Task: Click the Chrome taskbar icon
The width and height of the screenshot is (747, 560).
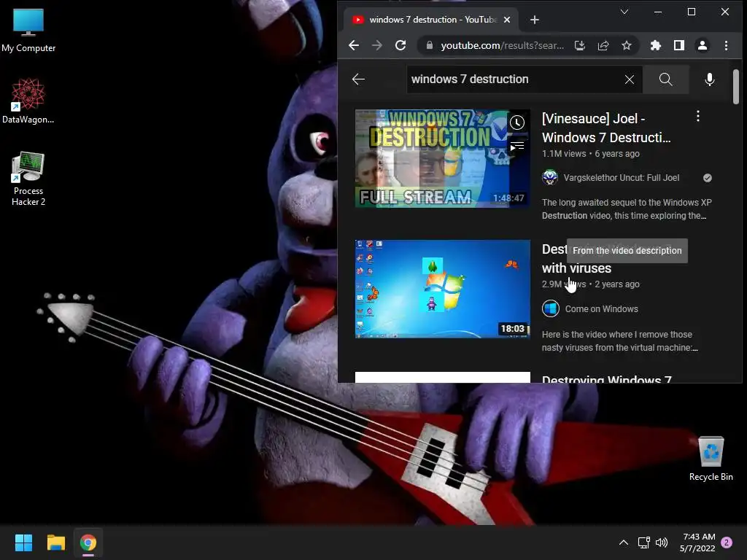Action: pyautogui.click(x=88, y=542)
